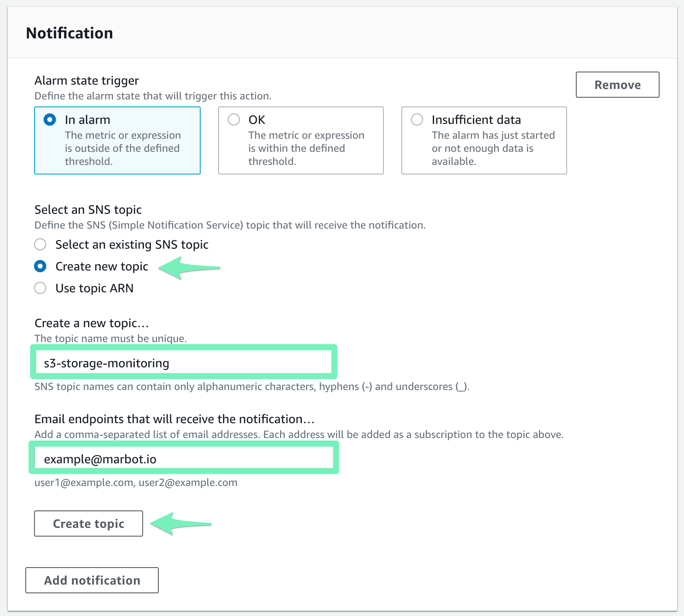Image resolution: width=684 pixels, height=616 pixels.
Task: Click the 'Create a new topic…' label
Action: pos(92,323)
